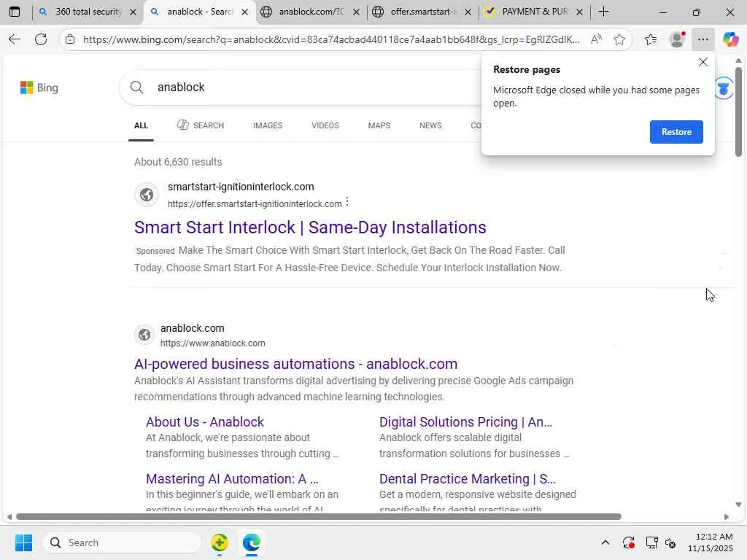Select the VIDEOS tab
Screen dimensions: 747x560
pyautogui.click(x=325, y=125)
